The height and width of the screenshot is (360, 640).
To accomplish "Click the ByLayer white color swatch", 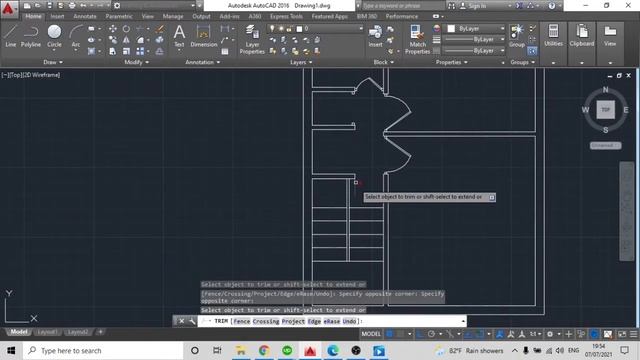I will pos(451,29).
